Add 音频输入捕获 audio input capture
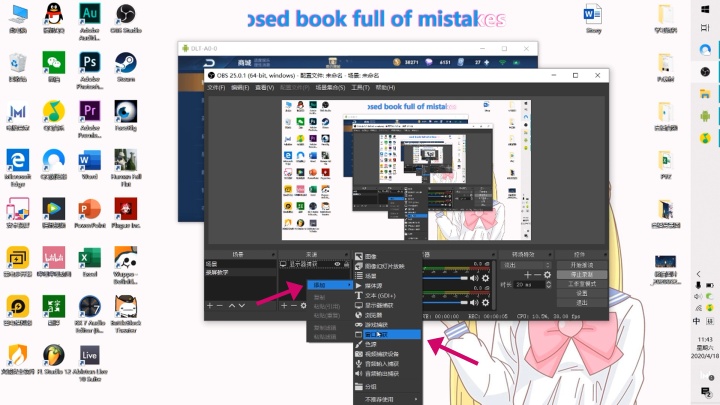Screen dimensions: 720x405 [387, 364]
